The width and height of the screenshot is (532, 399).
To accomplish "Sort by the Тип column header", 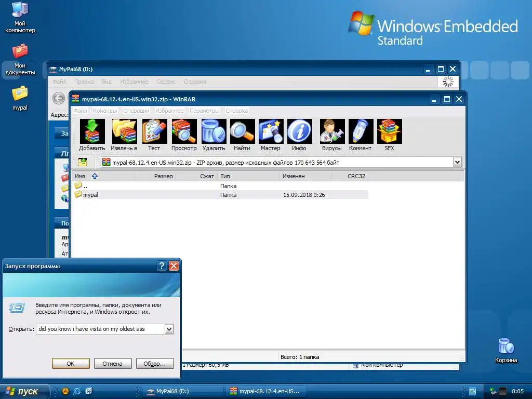I will (249, 176).
